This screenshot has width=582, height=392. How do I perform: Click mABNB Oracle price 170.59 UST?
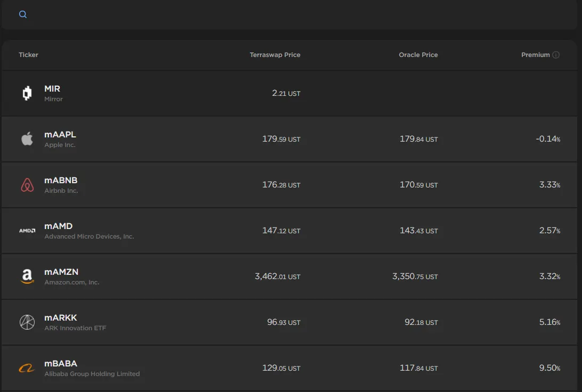pos(419,185)
